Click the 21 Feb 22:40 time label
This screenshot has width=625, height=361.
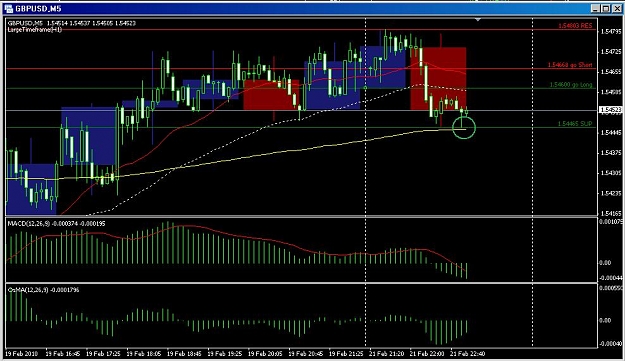coord(467,353)
